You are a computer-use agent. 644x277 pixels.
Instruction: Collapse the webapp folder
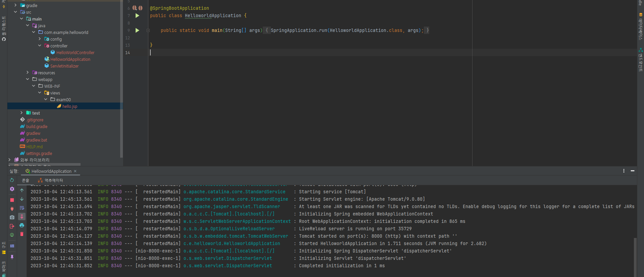pyautogui.click(x=28, y=79)
